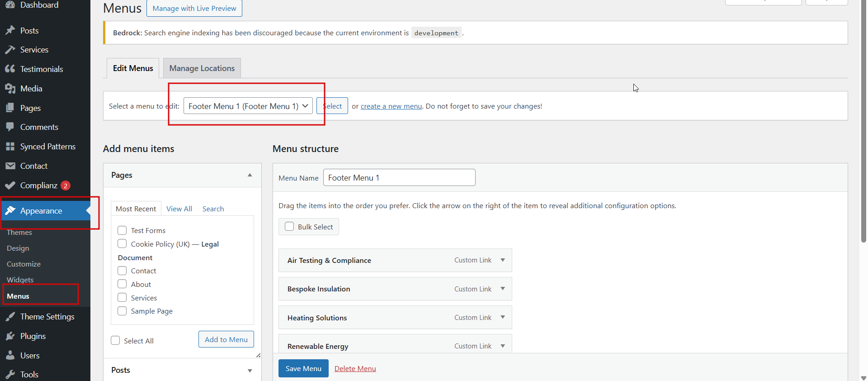Image resolution: width=868 pixels, height=381 pixels.
Task: Click the Media icon in sidebar
Action: coord(10,89)
